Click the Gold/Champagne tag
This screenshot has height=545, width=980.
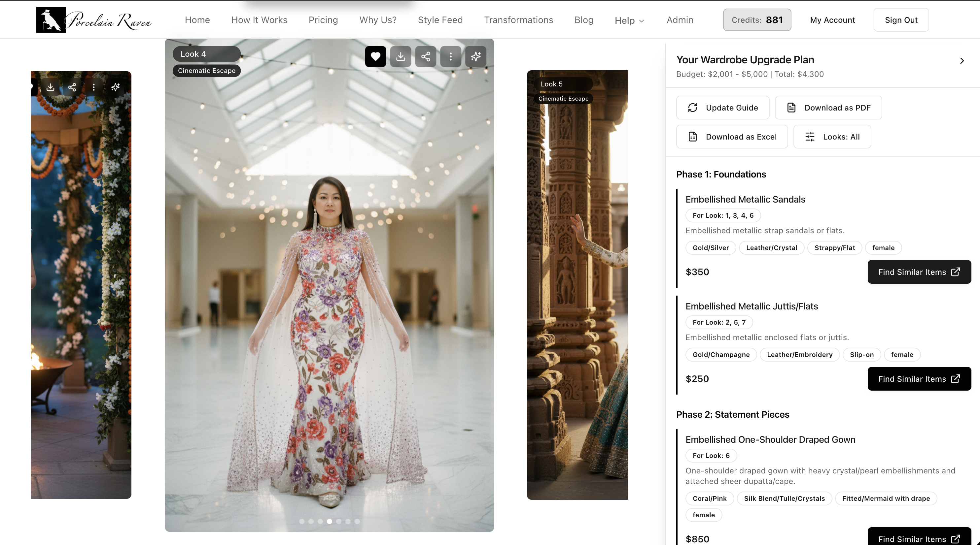721,355
